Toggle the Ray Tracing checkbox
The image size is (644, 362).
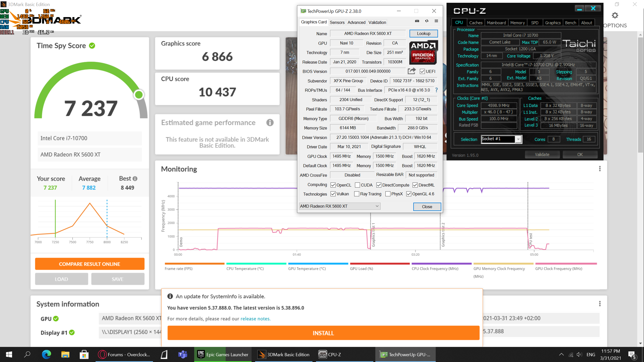click(356, 194)
